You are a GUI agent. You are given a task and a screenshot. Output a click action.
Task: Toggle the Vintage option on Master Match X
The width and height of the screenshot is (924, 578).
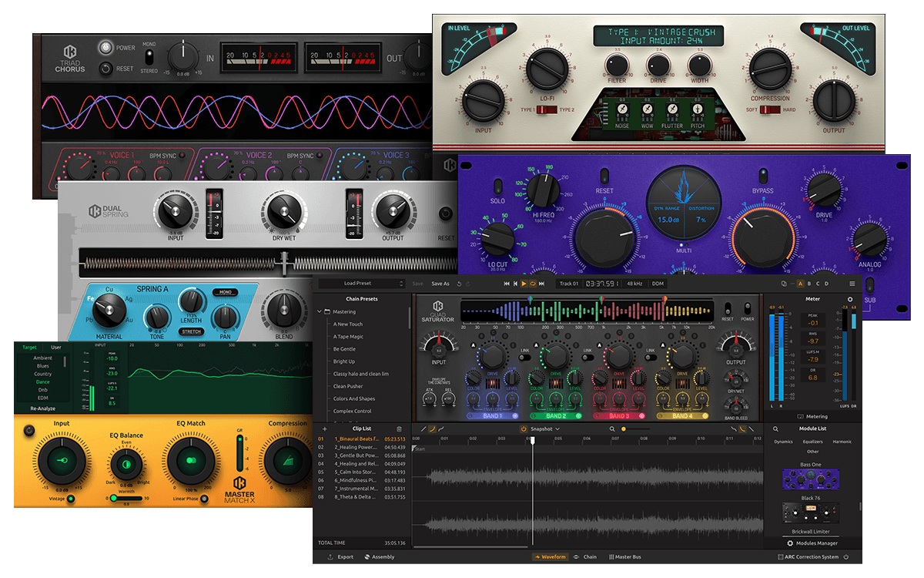[x=72, y=499]
